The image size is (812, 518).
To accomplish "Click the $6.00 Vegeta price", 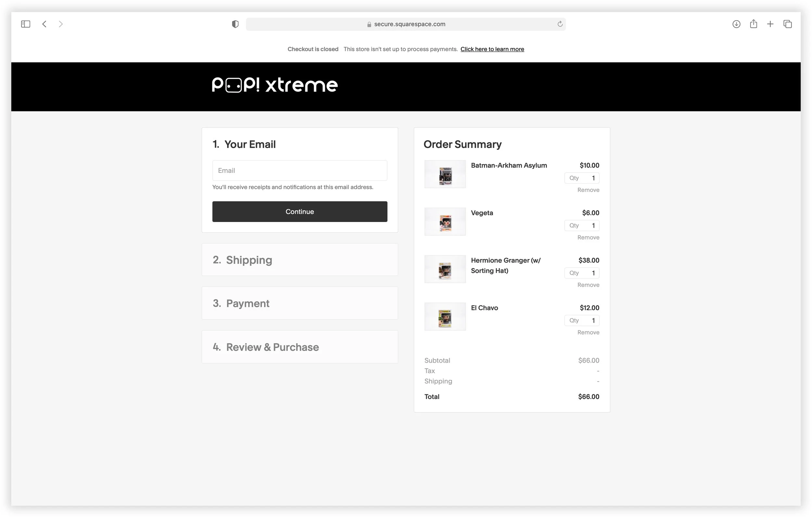I will tap(591, 213).
